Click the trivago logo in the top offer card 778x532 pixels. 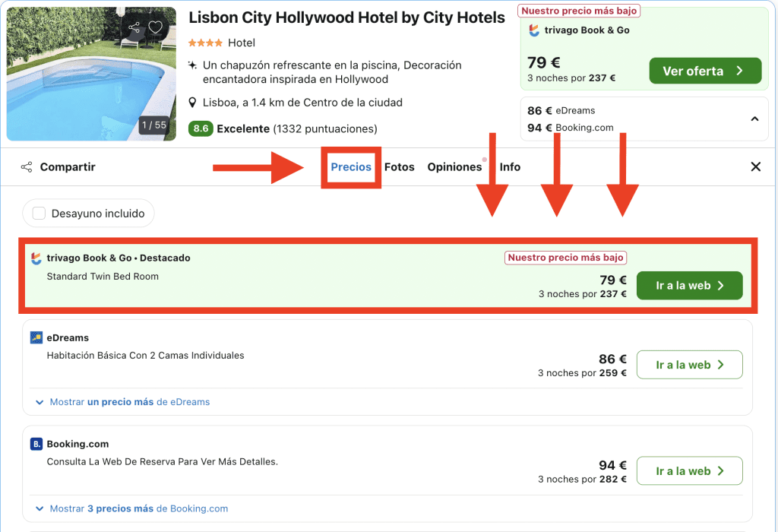coord(534,30)
